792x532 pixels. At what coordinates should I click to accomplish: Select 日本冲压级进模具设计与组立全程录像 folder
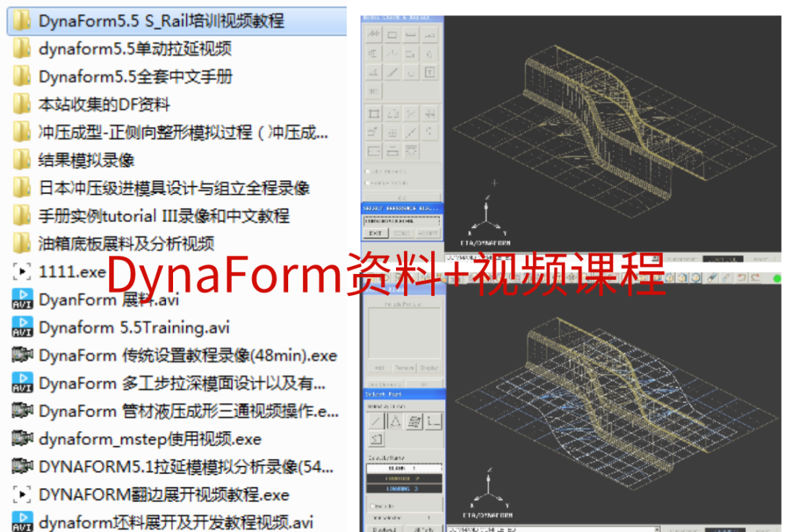[x=161, y=188]
